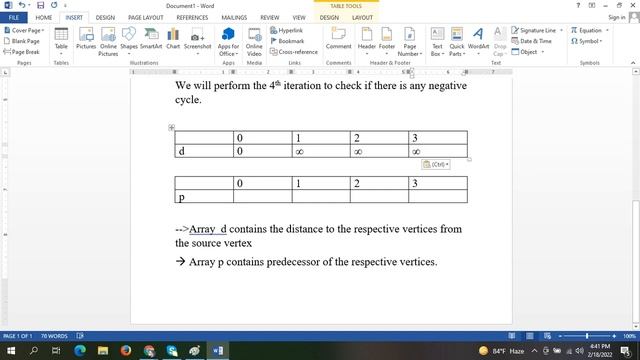Click the zoom slider handle
The width and height of the screenshot is (640, 360).
tap(587, 336)
